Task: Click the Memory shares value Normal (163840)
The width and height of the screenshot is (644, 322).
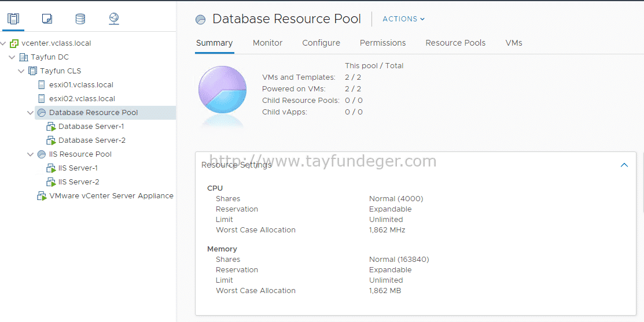Action: 399,259
